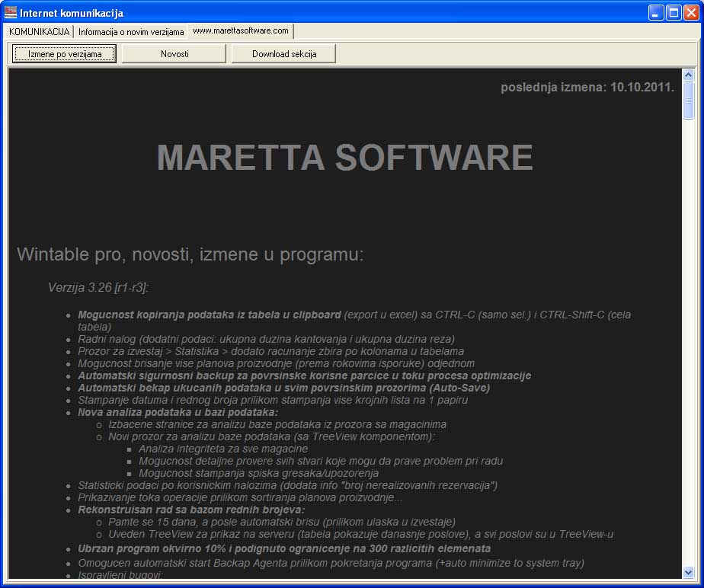704x588 pixels.
Task: Open the Novosti section button
Action: [x=174, y=54]
